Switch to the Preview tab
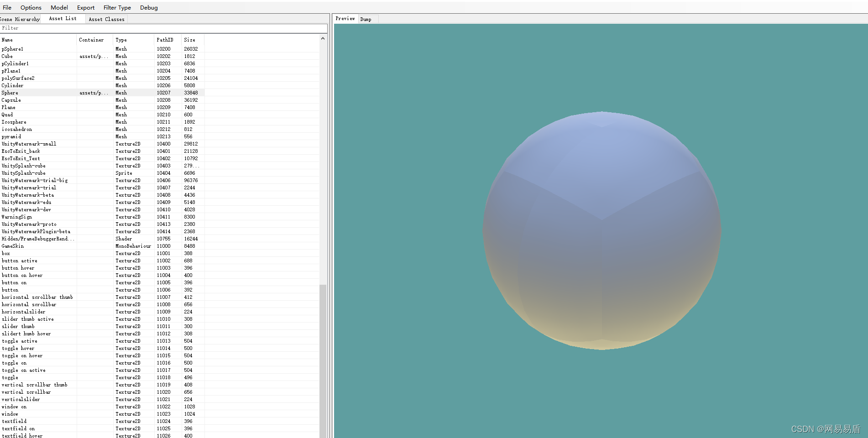 345,19
